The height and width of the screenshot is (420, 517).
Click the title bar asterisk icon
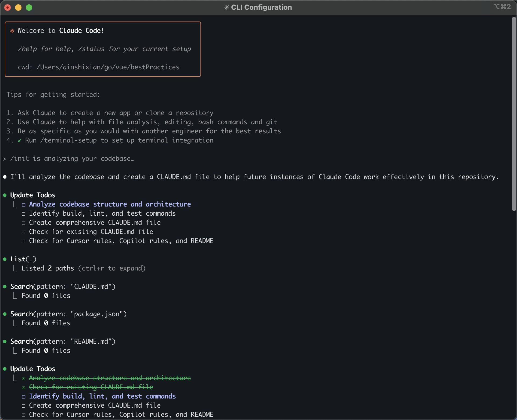click(x=227, y=7)
